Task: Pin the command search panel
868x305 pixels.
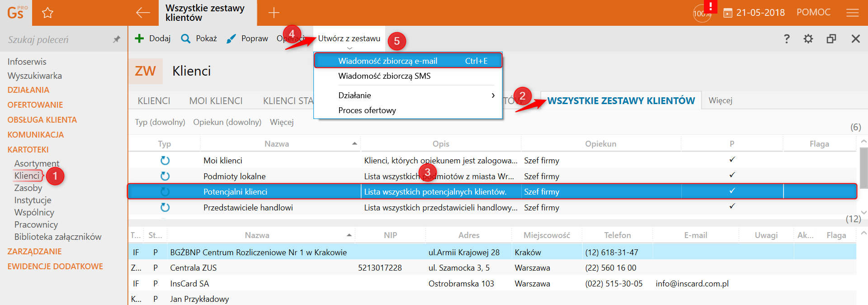Action: pos(117,39)
